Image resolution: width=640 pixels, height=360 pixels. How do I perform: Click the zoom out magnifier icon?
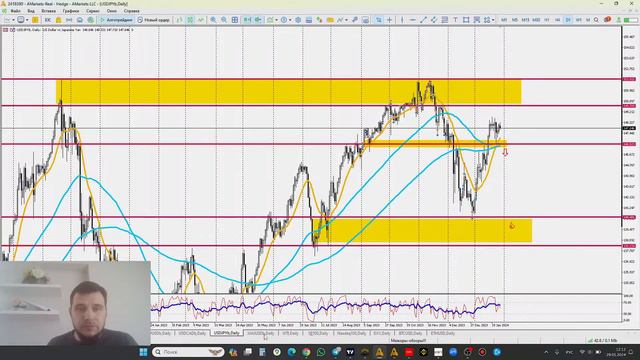point(224,20)
